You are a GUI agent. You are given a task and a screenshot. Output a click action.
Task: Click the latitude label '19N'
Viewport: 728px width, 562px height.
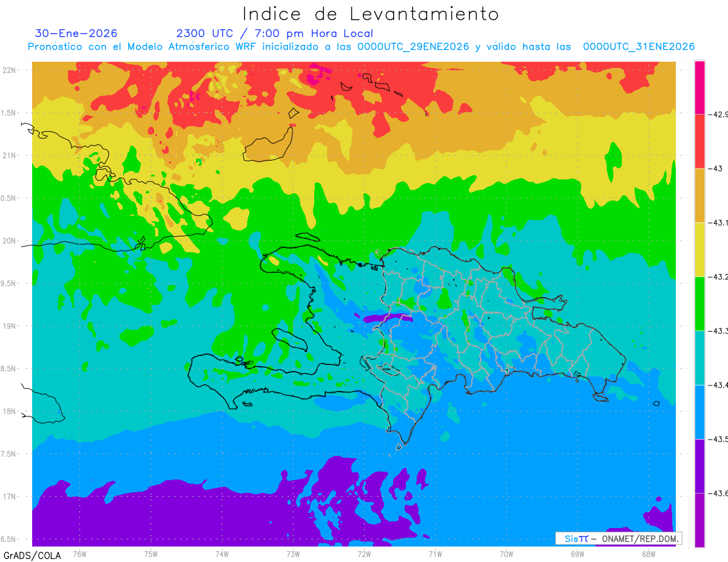click(10, 326)
